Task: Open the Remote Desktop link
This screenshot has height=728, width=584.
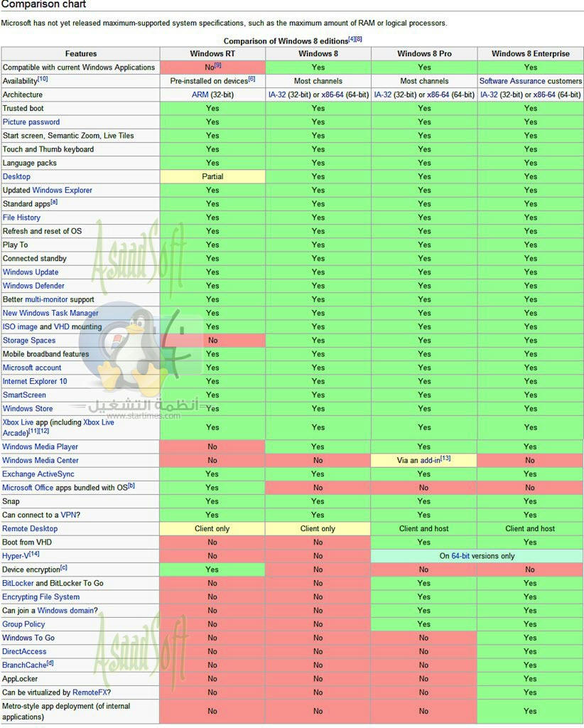Action: pyautogui.click(x=30, y=529)
